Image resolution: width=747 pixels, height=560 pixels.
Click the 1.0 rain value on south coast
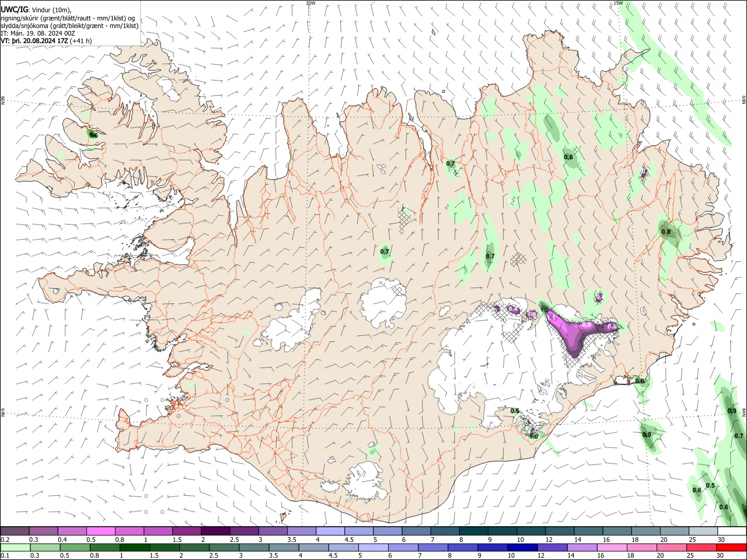coord(533,436)
